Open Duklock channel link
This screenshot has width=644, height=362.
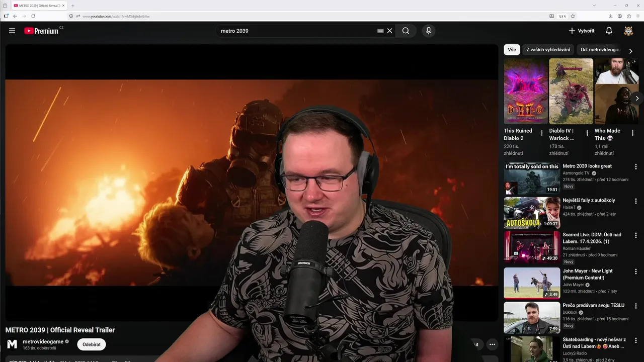pos(571,312)
